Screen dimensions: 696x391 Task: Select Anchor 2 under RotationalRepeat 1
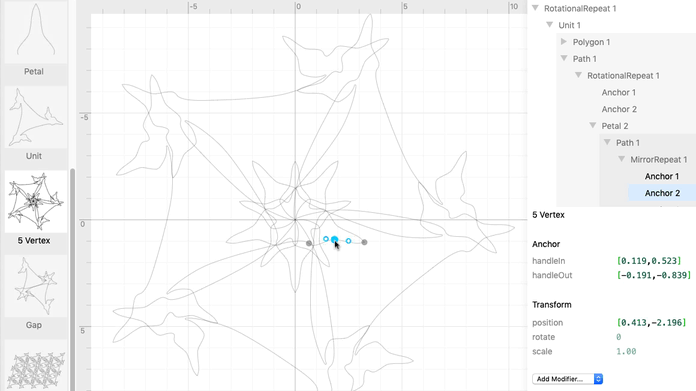[x=619, y=109]
